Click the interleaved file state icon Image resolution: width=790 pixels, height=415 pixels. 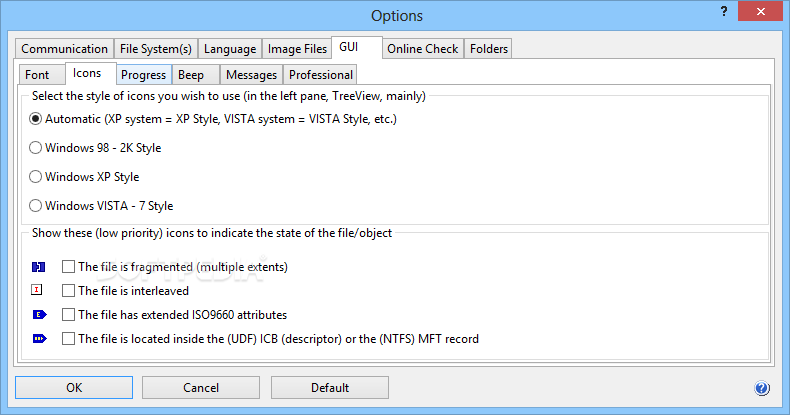37,290
